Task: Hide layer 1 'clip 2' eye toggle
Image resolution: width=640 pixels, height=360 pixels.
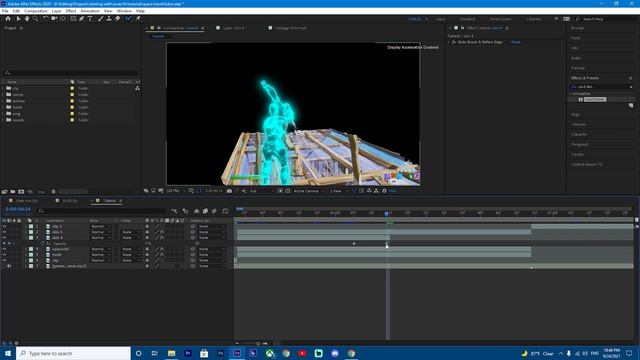Action: pyautogui.click(x=4, y=226)
